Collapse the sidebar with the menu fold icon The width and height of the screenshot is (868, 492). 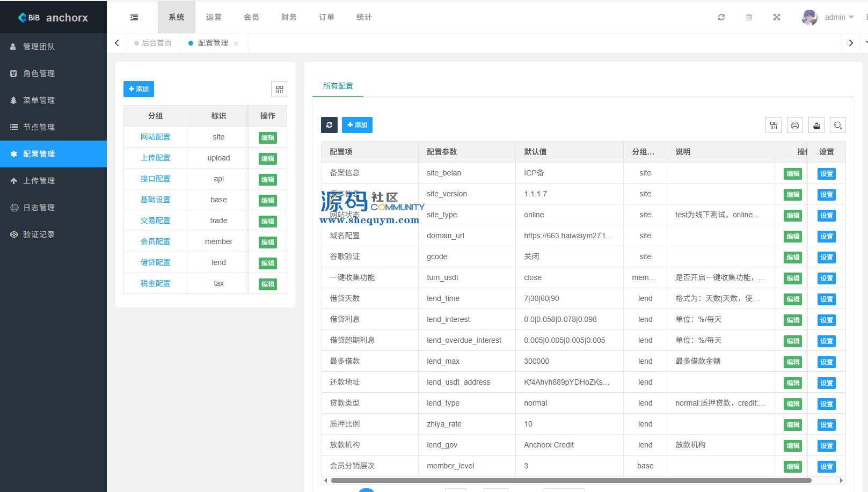tap(134, 17)
